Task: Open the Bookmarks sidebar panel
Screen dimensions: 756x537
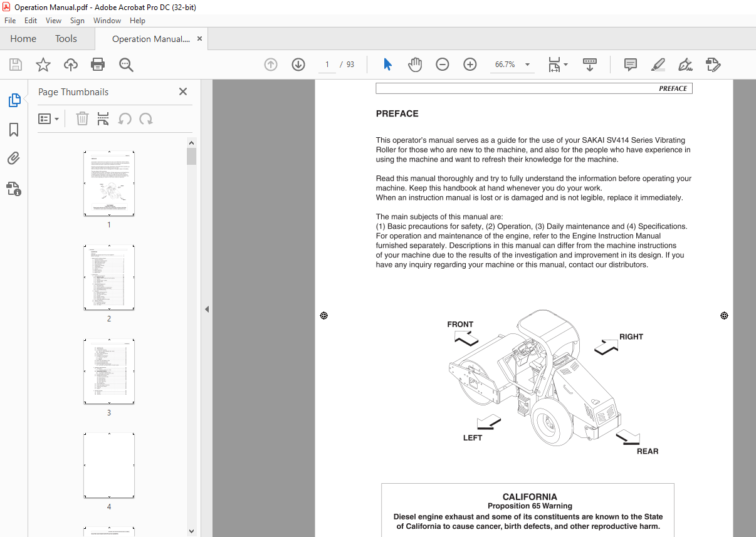Action: click(14, 130)
